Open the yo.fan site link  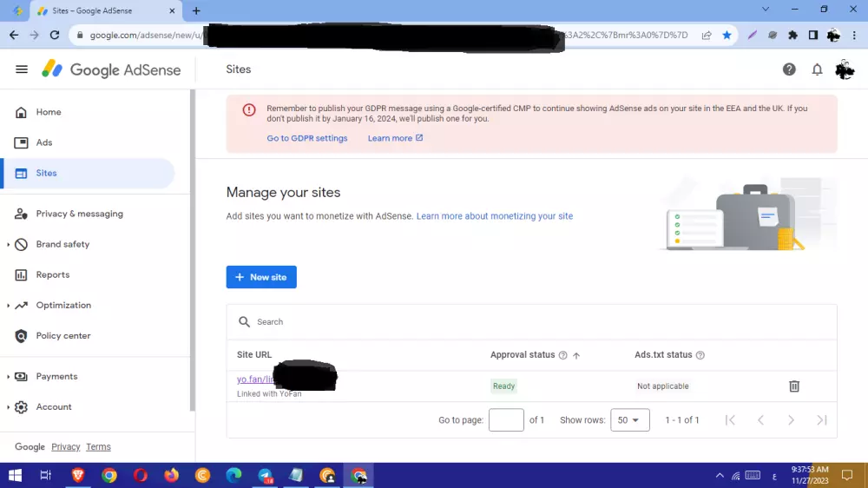pyautogui.click(x=256, y=379)
